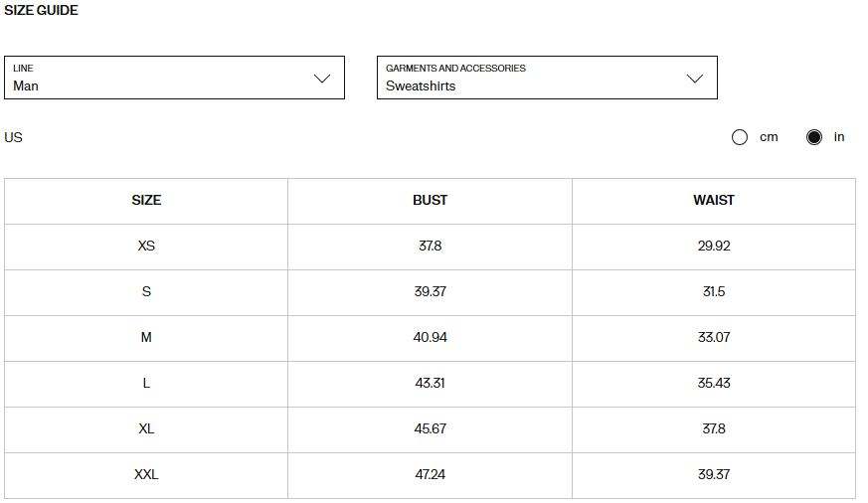Click the BUST column header

click(x=430, y=201)
